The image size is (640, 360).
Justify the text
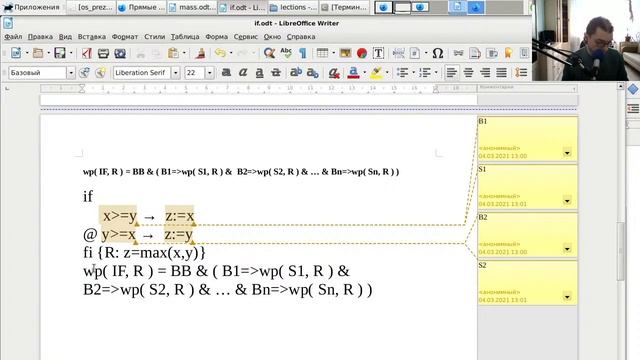tap(502, 73)
